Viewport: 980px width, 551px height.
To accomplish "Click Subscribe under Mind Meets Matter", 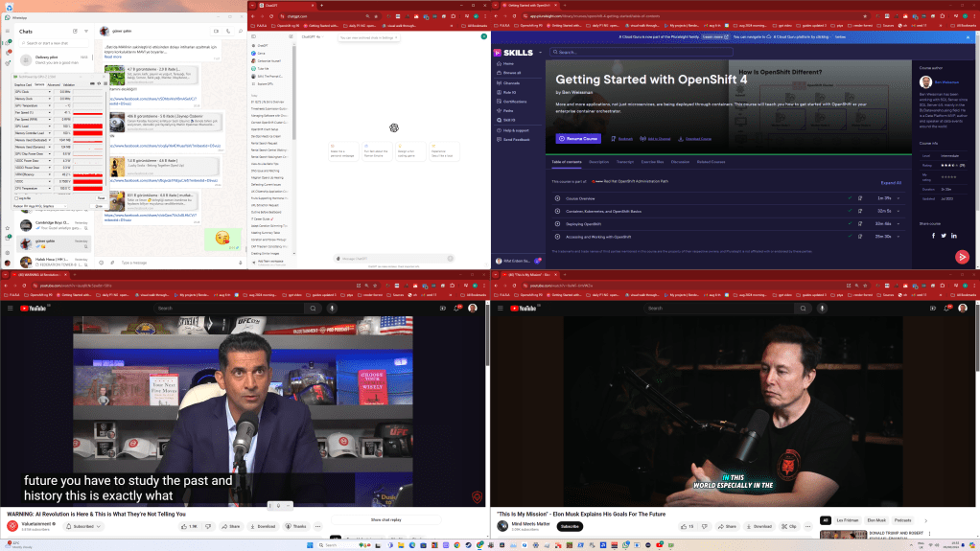I will click(570, 526).
